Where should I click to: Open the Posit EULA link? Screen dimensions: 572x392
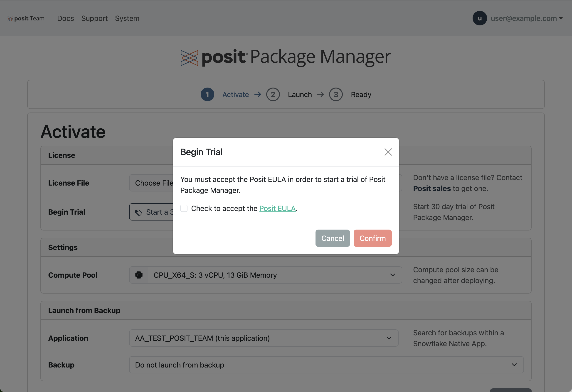pyautogui.click(x=277, y=208)
